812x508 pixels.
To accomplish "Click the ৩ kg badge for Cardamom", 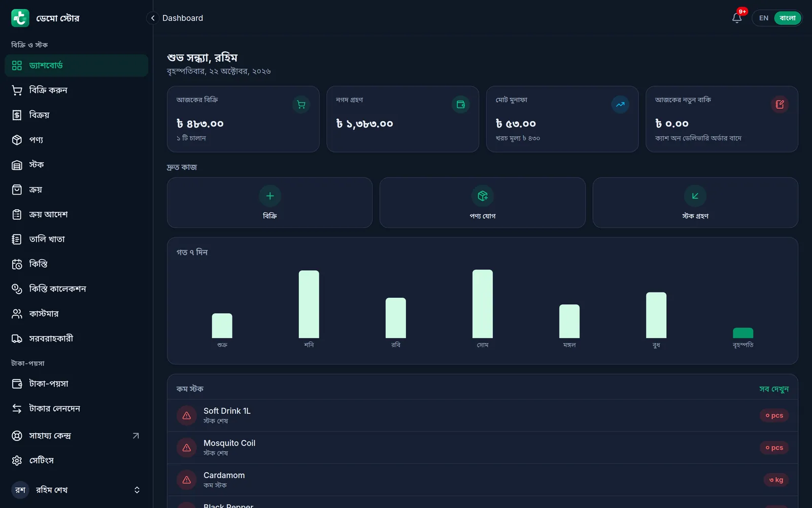I will (776, 480).
